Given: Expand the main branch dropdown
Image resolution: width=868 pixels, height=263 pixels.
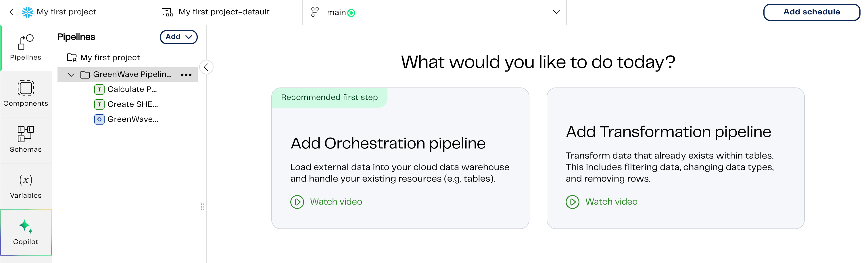Looking at the screenshot, I should coord(556,12).
